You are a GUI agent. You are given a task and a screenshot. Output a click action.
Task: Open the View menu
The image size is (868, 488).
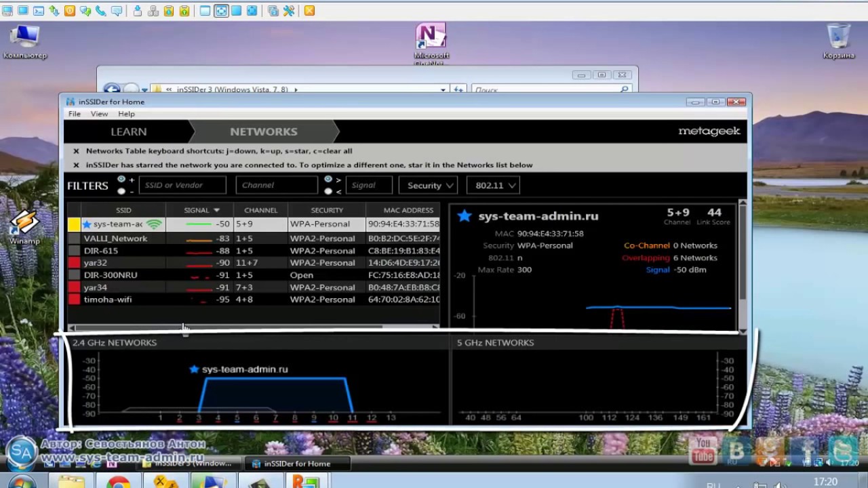coord(99,114)
